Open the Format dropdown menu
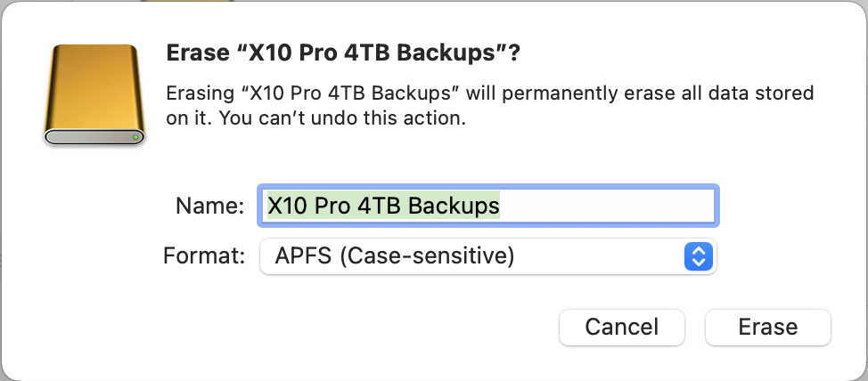The width and height of the screenshot is (868, 381). [487, 257]
